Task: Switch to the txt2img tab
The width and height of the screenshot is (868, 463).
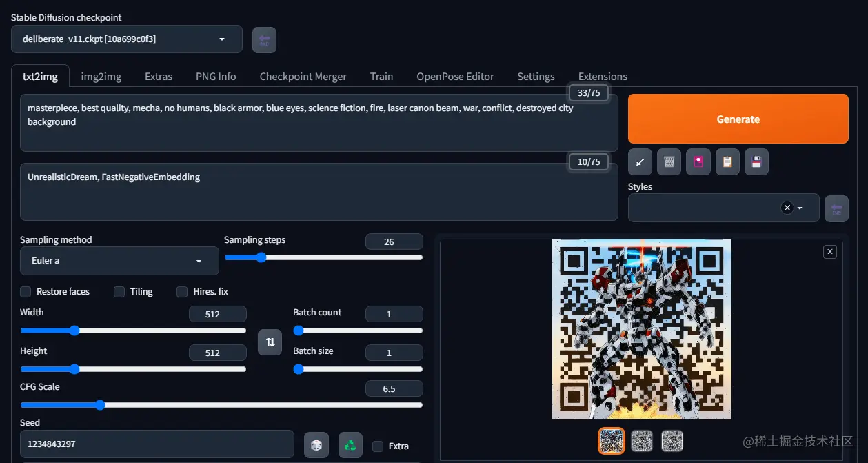Action: click(x=40, y=77)
